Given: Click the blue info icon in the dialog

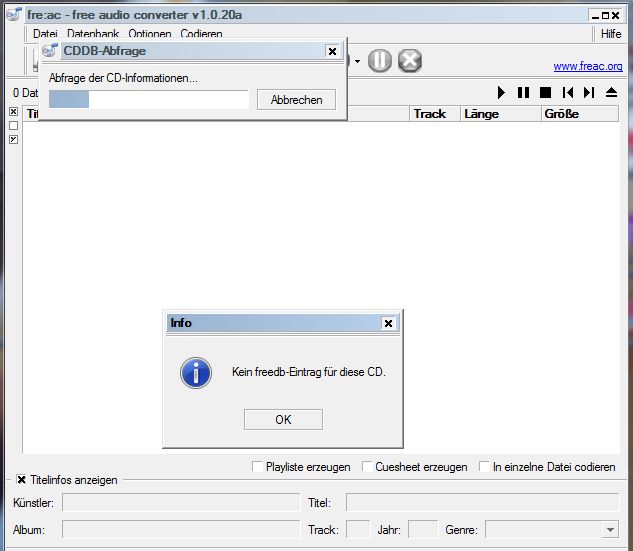Looking at the screenshot, I should pyautogui.click(x=196, y=373).
